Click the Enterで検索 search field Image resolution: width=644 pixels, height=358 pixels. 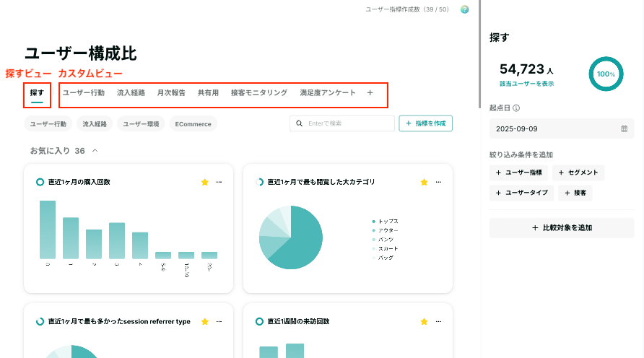pyautogui.click(x=342, y=123)
